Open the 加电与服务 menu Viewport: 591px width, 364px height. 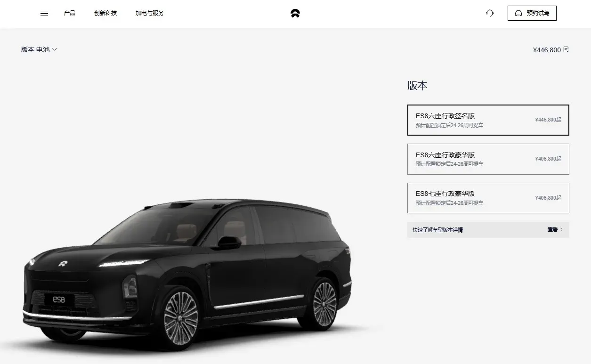[150, 13]
